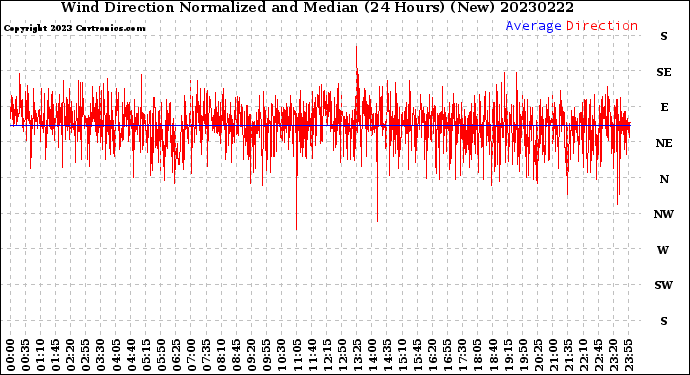Screen dimensions: 690x375
Task: Click the "00:35" time axis label
Action: pyautogui.click(x=26, y=355)
